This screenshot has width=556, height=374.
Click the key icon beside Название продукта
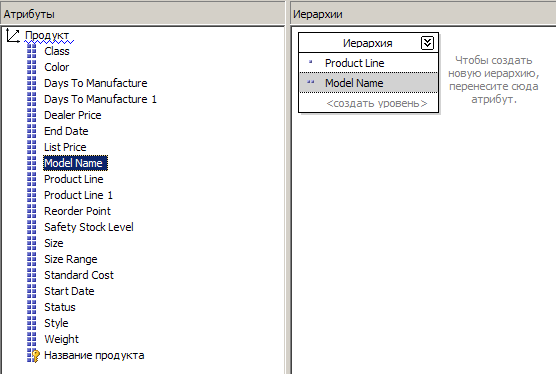click(34, 356)
